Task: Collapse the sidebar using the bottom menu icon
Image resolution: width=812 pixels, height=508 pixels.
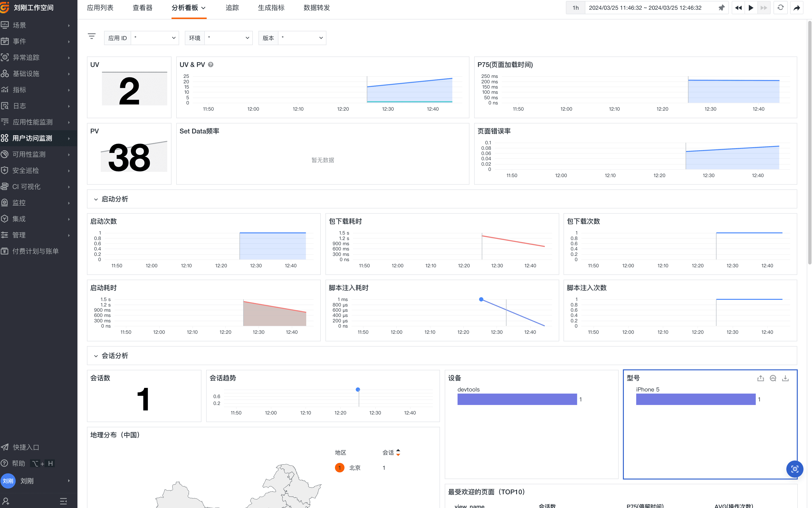Action: pos(63,501)
